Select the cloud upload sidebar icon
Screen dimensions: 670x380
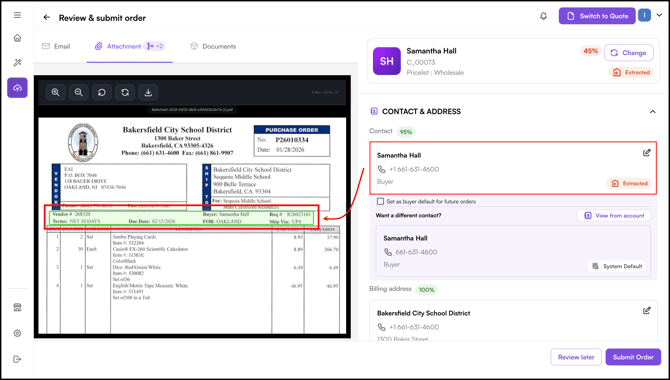coord(17,88)
